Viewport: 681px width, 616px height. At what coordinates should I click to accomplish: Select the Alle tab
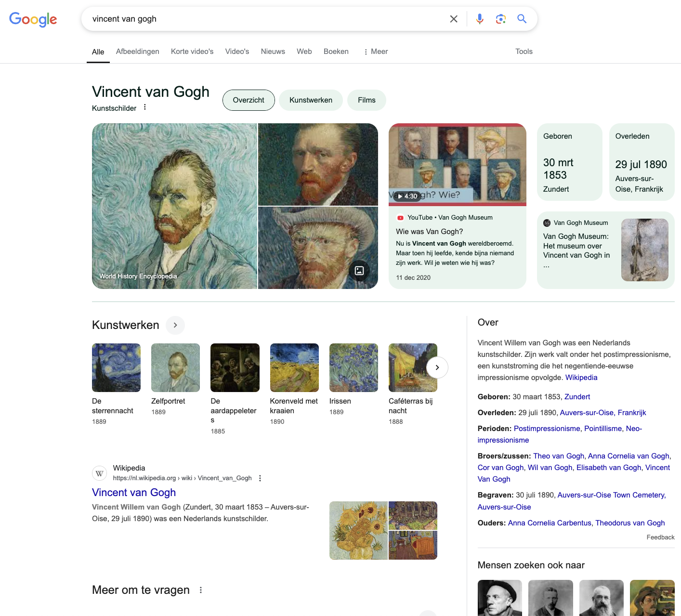pos(98,52)
